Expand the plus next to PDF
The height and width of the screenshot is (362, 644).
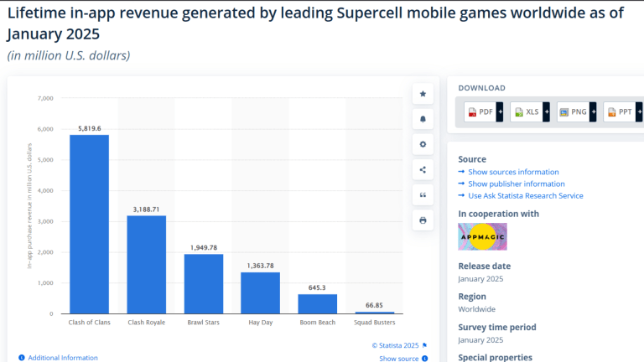click(x=500, y=111)
